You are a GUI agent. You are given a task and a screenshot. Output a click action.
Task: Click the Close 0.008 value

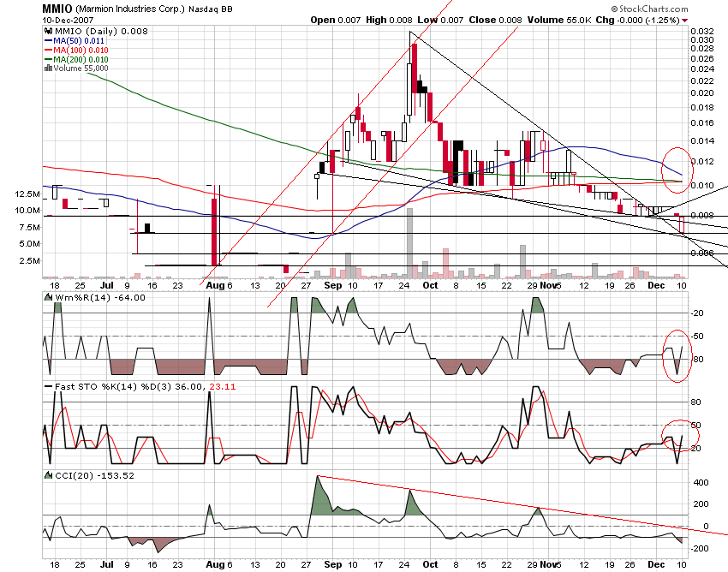pyautogui.click(x=495, y=20)
